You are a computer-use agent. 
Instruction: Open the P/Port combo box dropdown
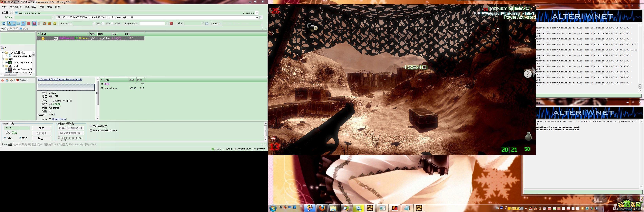tap(53, 17)
